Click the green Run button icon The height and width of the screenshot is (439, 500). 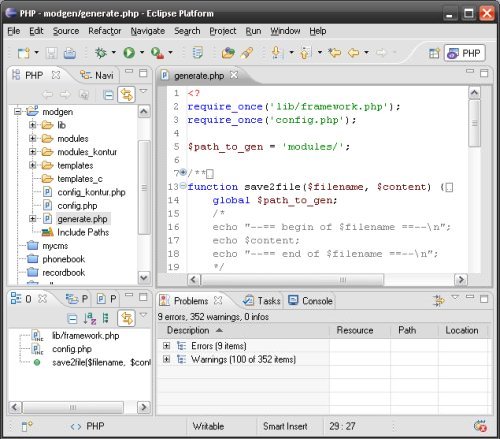129,53
